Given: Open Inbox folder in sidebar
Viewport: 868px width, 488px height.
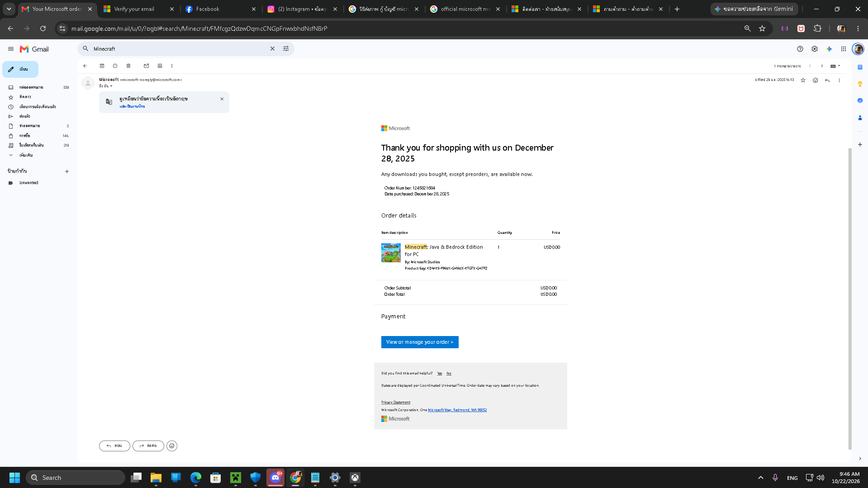Looking at the screenshot, I should coord(38,87).
